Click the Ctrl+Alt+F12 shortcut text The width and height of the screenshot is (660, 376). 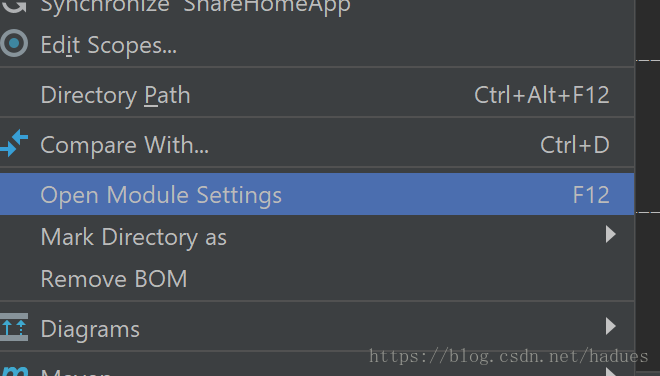tap(542, 95)
